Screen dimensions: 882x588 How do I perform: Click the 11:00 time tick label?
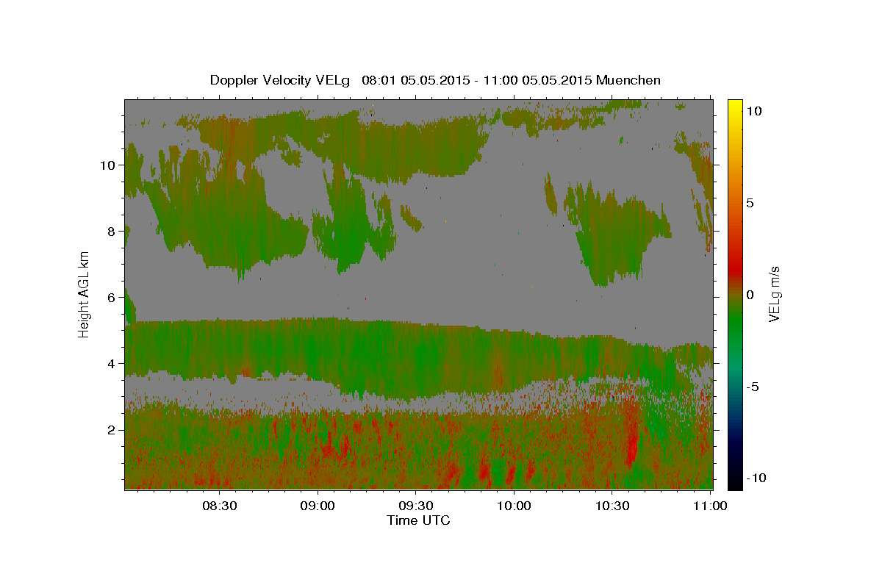710,506
